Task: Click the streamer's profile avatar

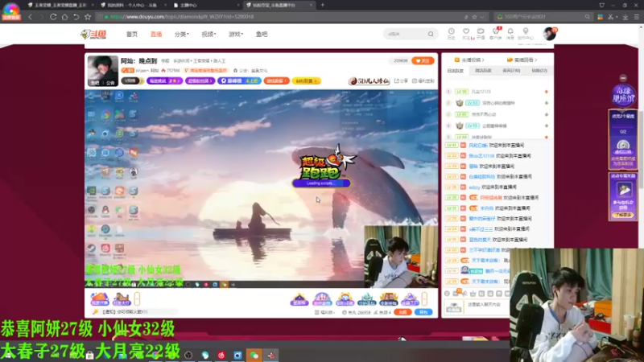Action: point(103,71)
